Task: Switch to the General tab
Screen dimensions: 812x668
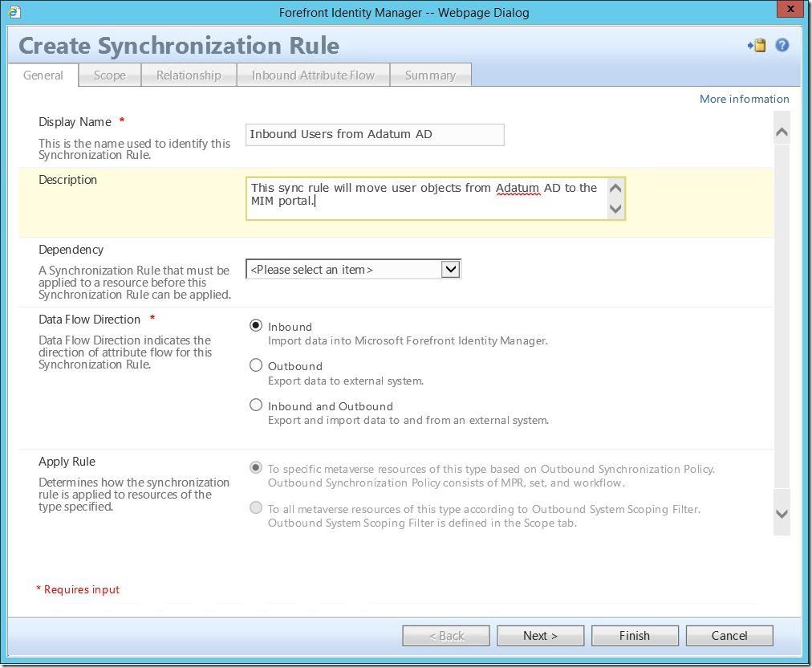Action: point(43,75)
